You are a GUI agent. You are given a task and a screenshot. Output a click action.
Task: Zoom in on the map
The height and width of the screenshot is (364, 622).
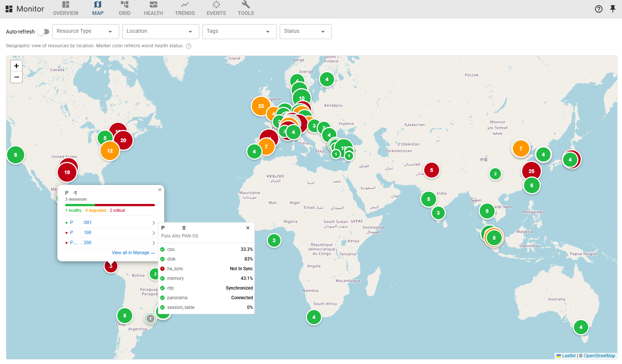[x=16, y=66]
